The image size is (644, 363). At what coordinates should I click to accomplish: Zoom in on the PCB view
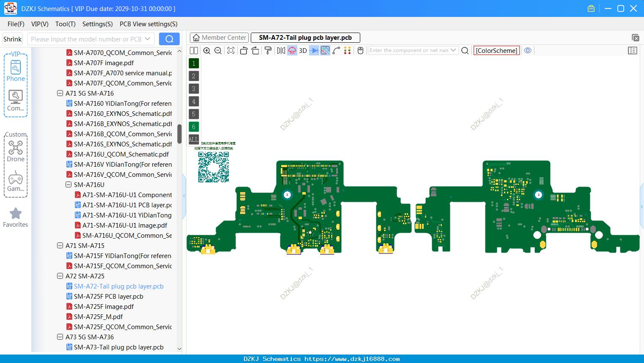[x=207, y=50]
